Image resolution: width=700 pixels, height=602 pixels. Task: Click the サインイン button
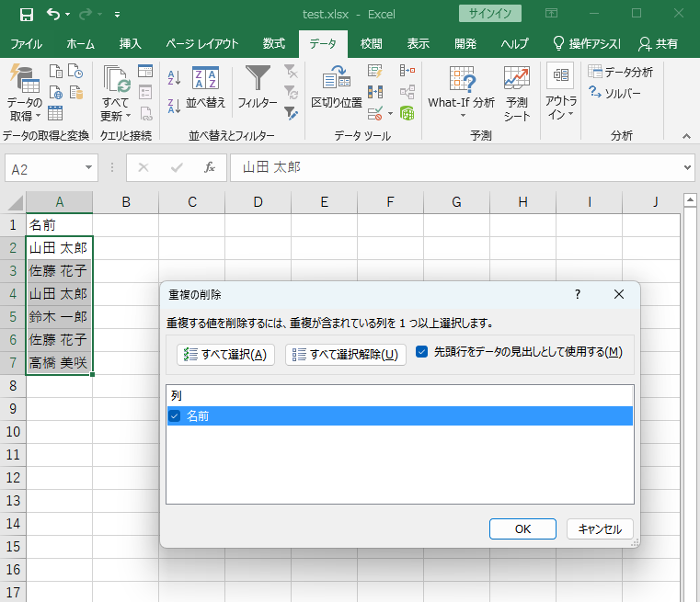pos(489,14)
